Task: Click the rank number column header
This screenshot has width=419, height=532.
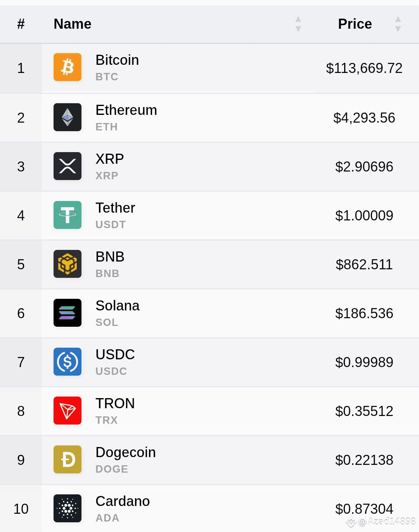Action: (x=21, y=24)
